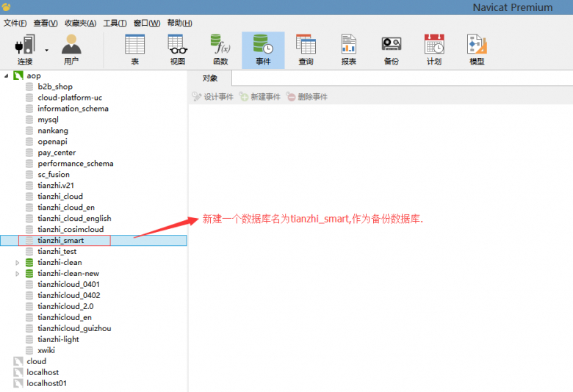Select the tianzhi-light database
This screenshot has height=392, width=573.
coord(59,339)
